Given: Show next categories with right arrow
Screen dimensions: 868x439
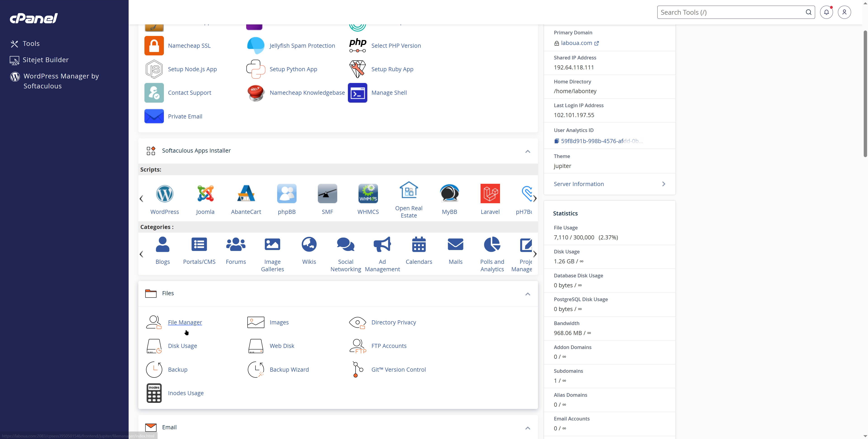Looking at the screenshot, I should click(x=535, y=254).
